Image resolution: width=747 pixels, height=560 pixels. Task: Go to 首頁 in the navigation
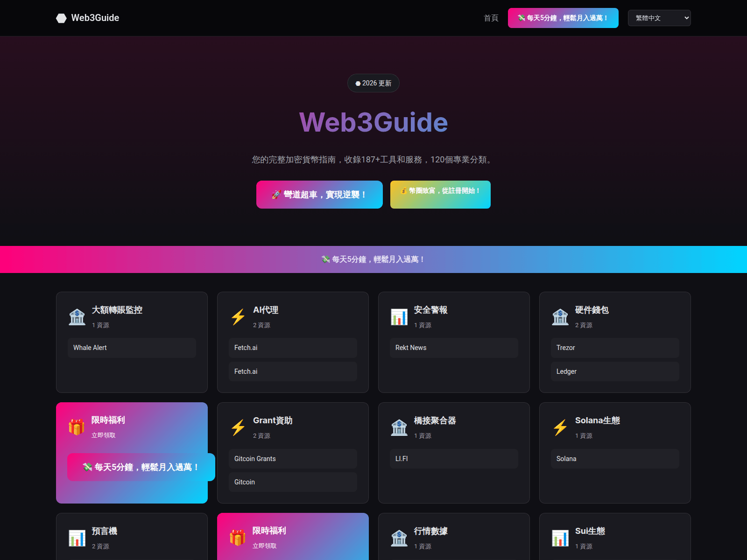click(491, 18)
